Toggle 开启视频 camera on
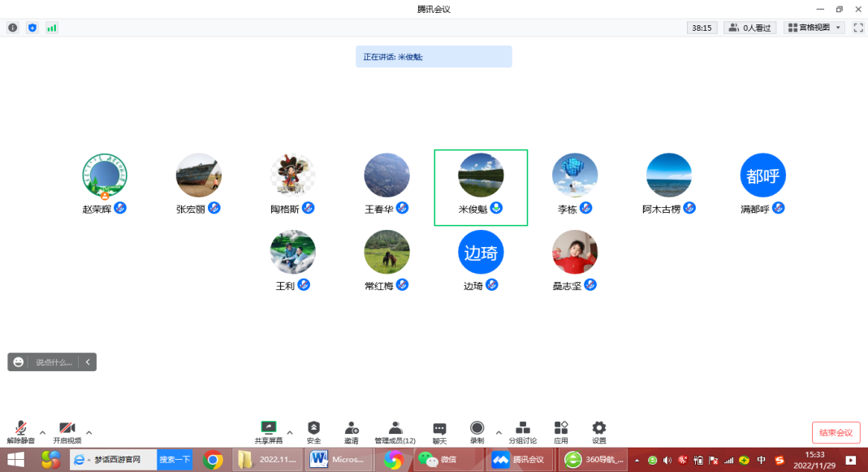Screen dimensions: 868x472 pos(67,431)
